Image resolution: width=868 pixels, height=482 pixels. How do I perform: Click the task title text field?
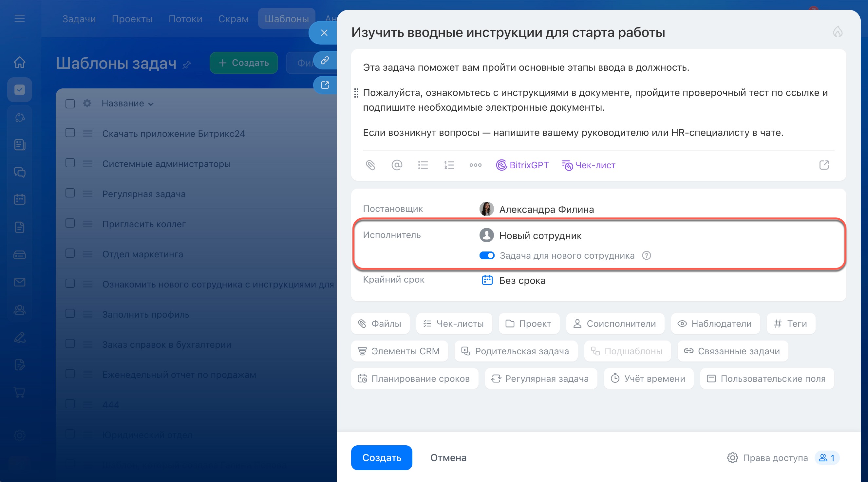point(508,33)
